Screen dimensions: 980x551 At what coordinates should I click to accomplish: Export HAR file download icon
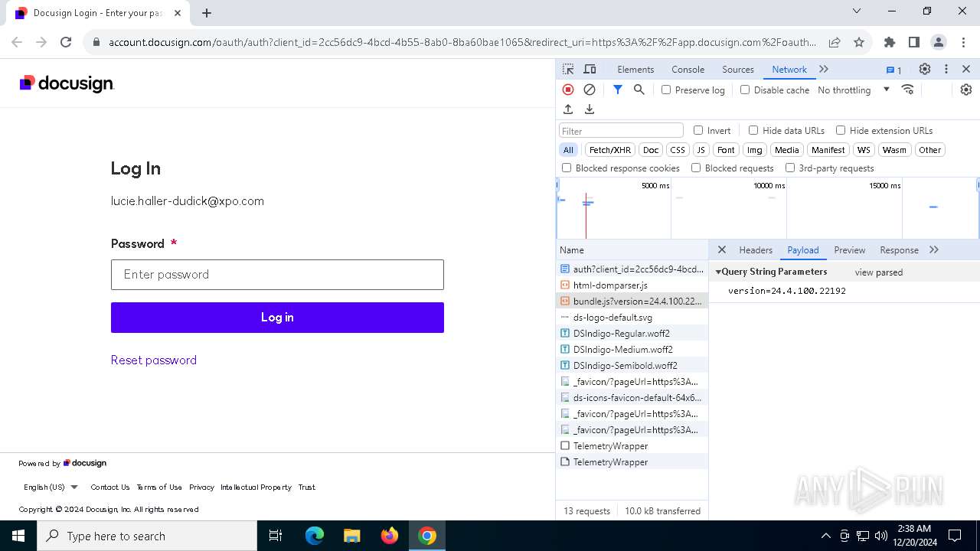[590, 109]
